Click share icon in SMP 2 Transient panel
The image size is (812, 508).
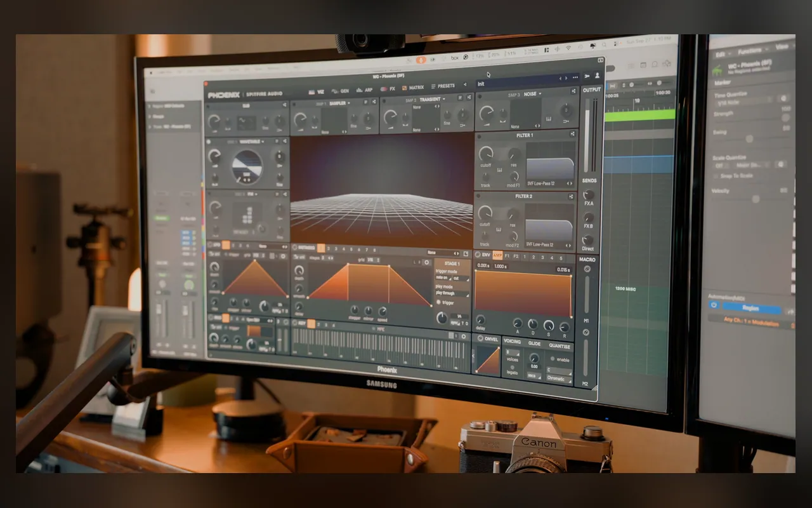[x=468, y=97]
